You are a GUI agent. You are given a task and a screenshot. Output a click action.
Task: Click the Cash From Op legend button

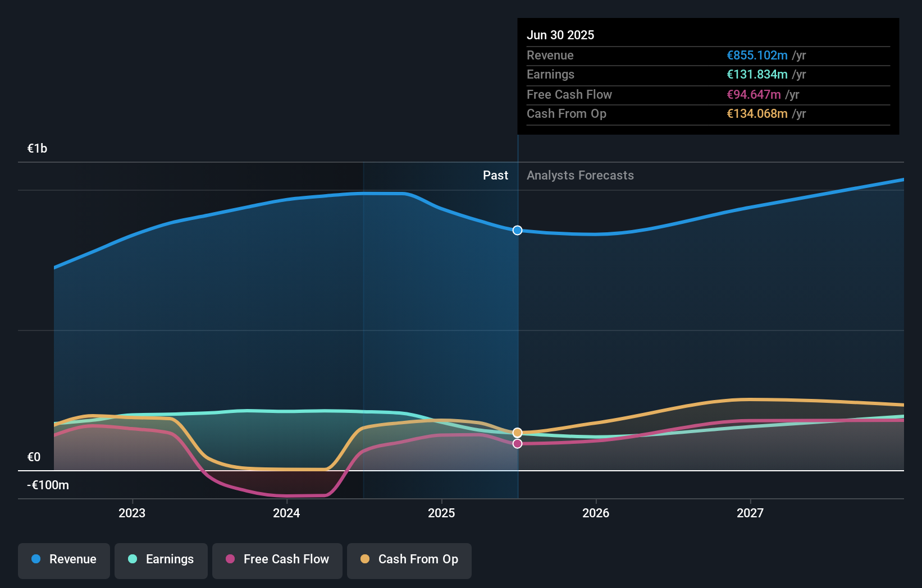(409, 560)
